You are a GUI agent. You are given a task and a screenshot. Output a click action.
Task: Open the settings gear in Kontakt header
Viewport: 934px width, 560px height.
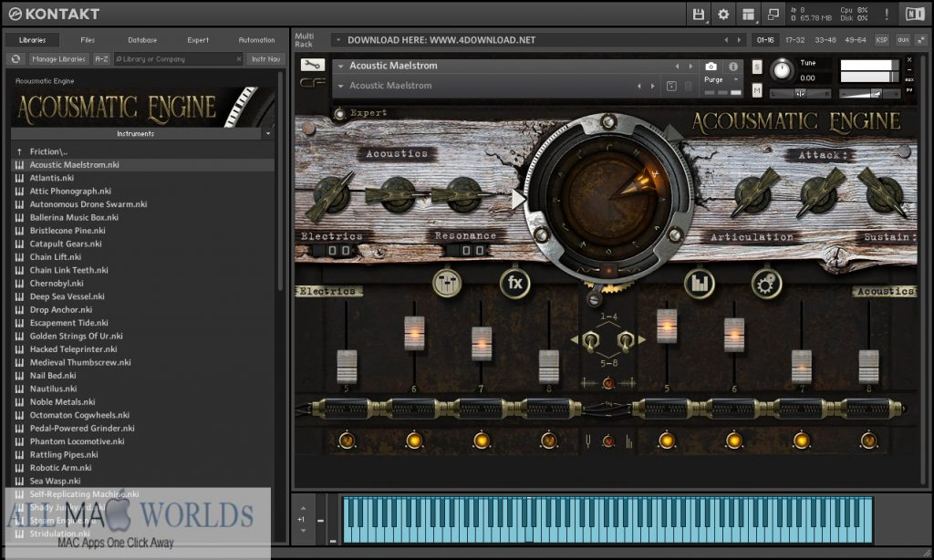pyautogui.click(x=723, y=14)
